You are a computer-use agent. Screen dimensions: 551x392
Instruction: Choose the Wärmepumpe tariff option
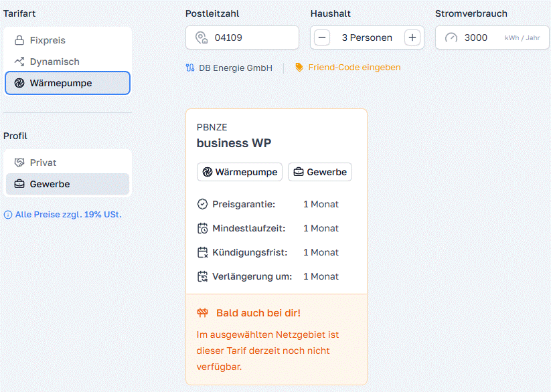[67, 83]
